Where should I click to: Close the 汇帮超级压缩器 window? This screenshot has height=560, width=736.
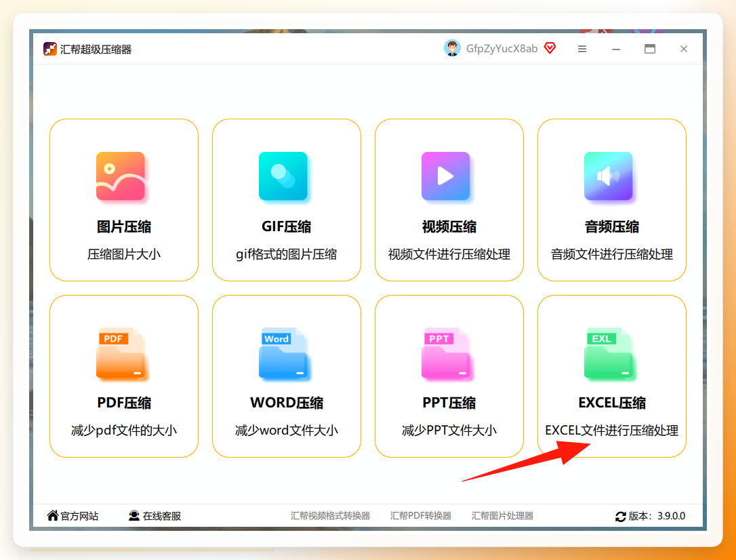point(683,49)
